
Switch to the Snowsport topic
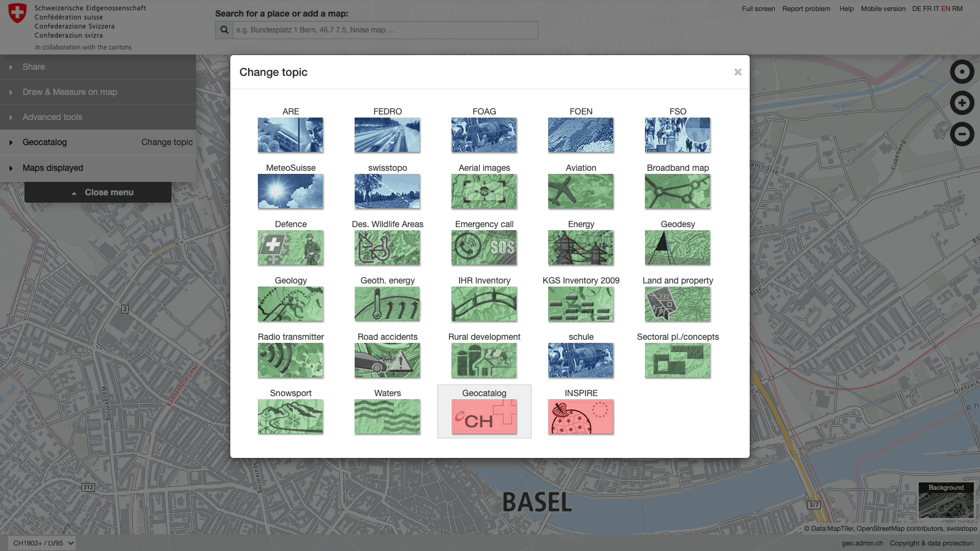coord(290,416)
